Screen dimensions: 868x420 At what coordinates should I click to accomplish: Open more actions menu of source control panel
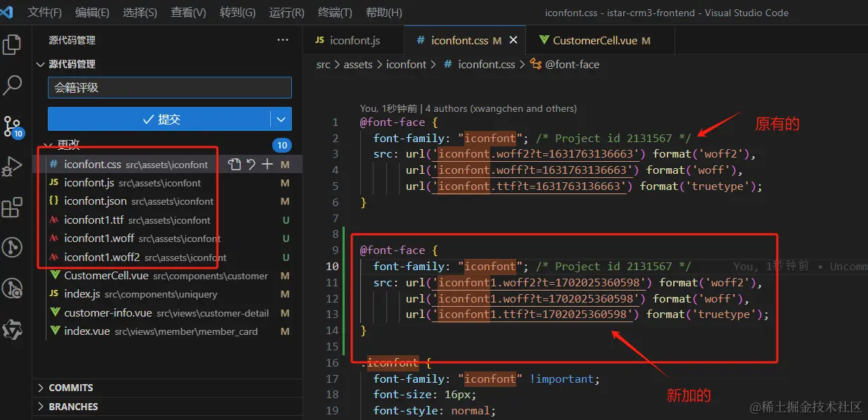pos(283,40)
